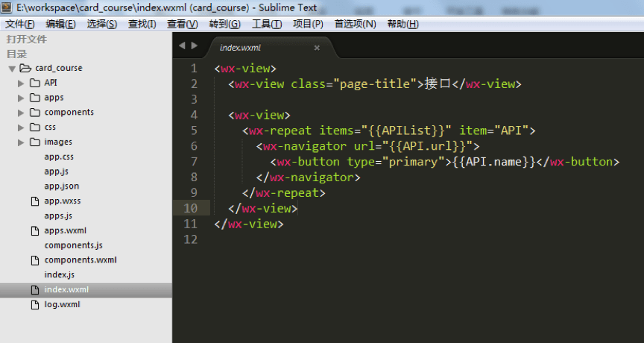Expand the images folder arrow
This screenshot has width=644, height=343.
(x=21, y=142)
